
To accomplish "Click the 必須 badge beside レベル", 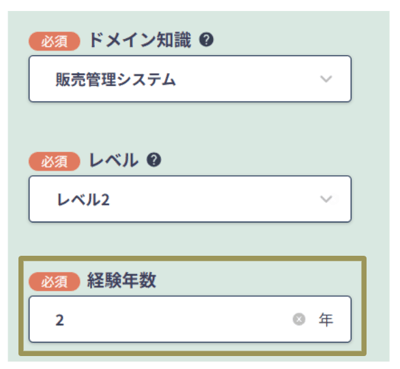I will [x=54, y=161].
